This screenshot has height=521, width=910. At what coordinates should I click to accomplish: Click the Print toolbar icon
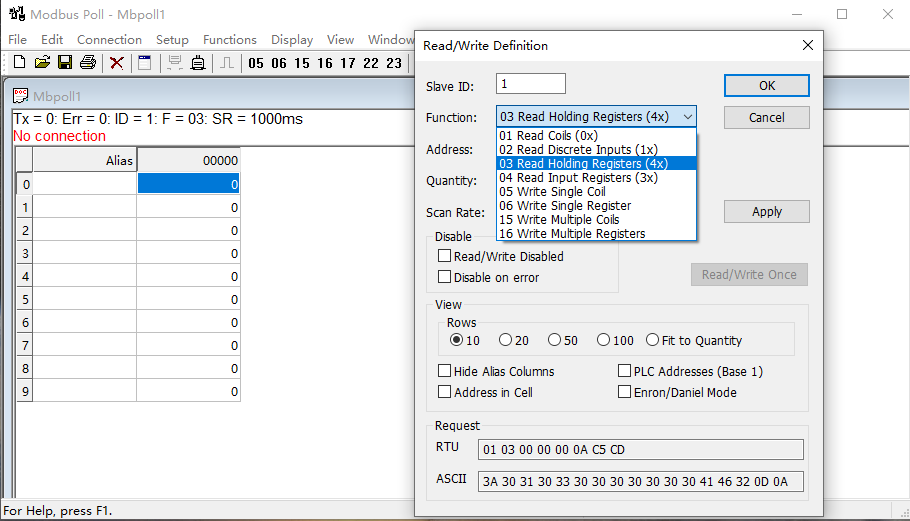pos(88,63)
